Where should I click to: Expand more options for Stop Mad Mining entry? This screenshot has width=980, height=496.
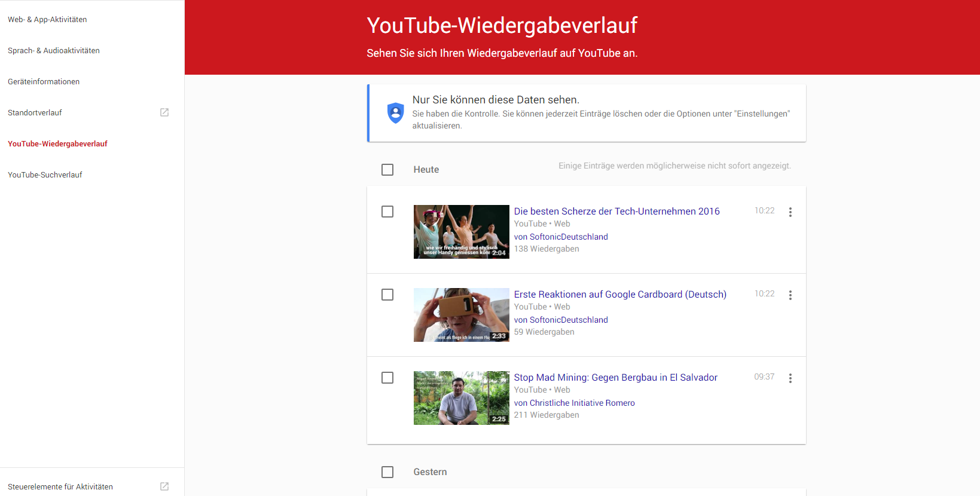[790, 378]
